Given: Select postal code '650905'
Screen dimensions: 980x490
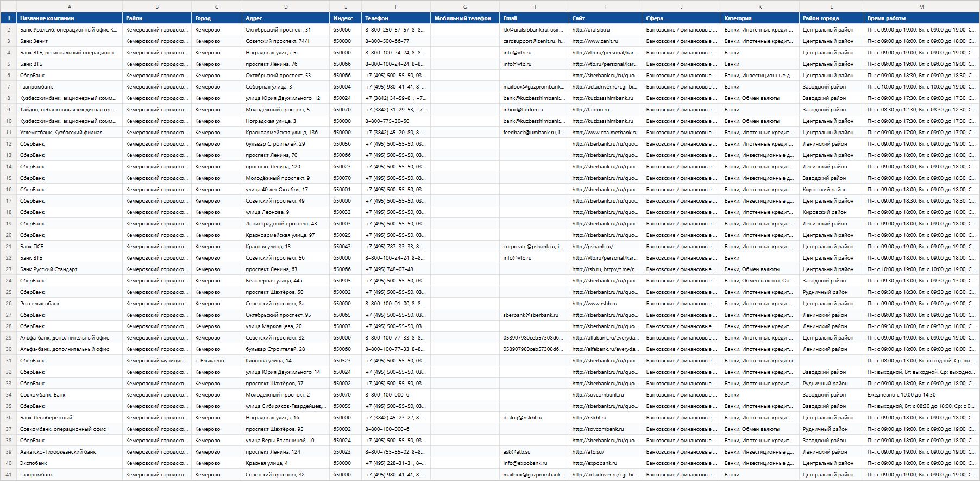Looking at the screenshot, I should coord(345,281).
